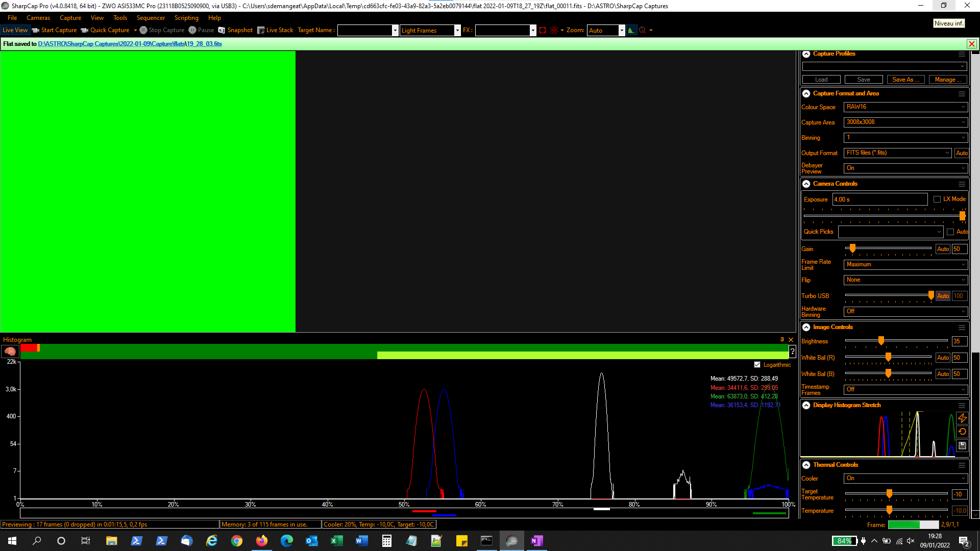This screenshot has height=551, width=980.
Task: Toggle the White Bal (R) Auto button
Action: click(x=943, y=358)
